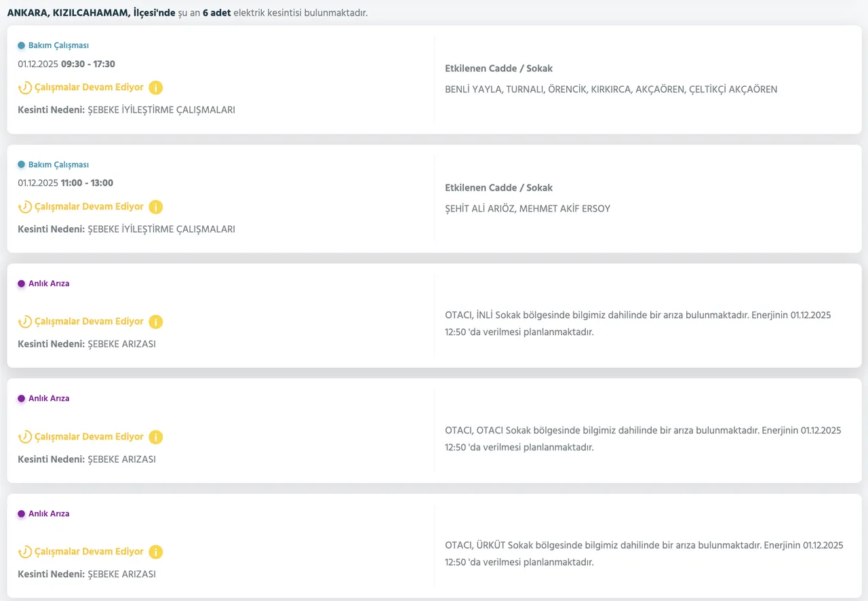Click the 6 adet outage count in header
This screenshot has height=601, width=868.
(216, 13)
